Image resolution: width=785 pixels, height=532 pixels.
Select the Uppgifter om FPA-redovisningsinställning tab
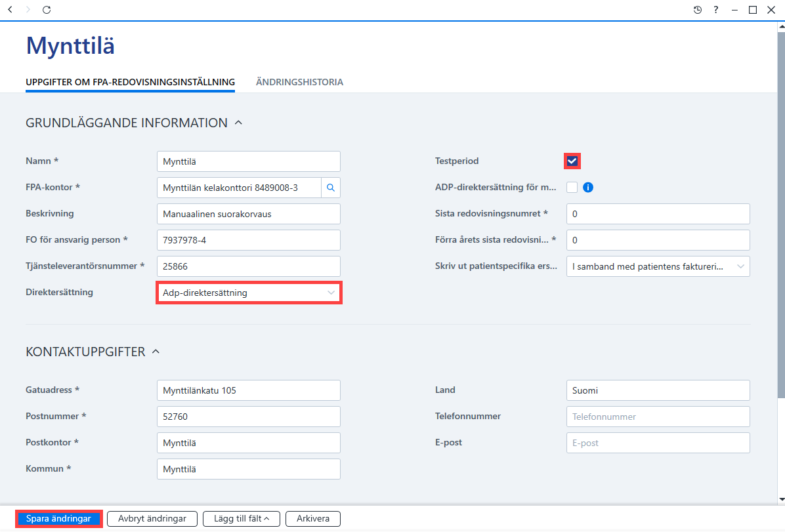click(x=130, y=82)
